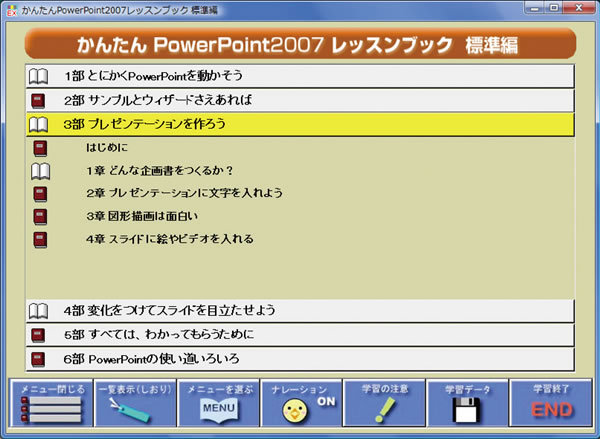Screen dimensions: 600x439
Task: Click open-book icon next to 1章 どんな企画書をつくるか
Action: coord(40,171)
